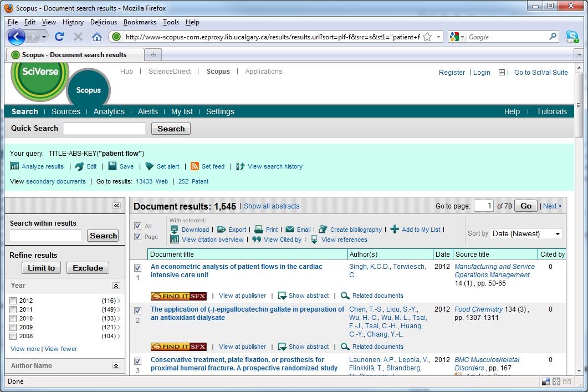Open the Bookmarks menu
The width and height of the screenshot is (588, 392).
(140, 22)
